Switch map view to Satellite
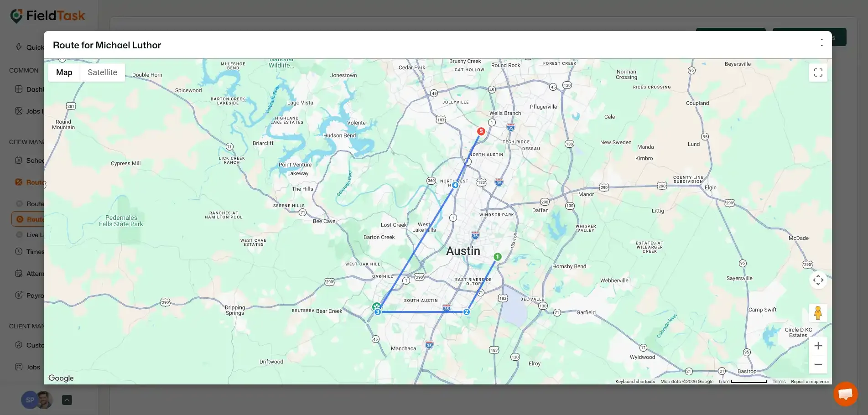Image resolution: width=868 pixels, height=415 pixels. coord(102,73)
